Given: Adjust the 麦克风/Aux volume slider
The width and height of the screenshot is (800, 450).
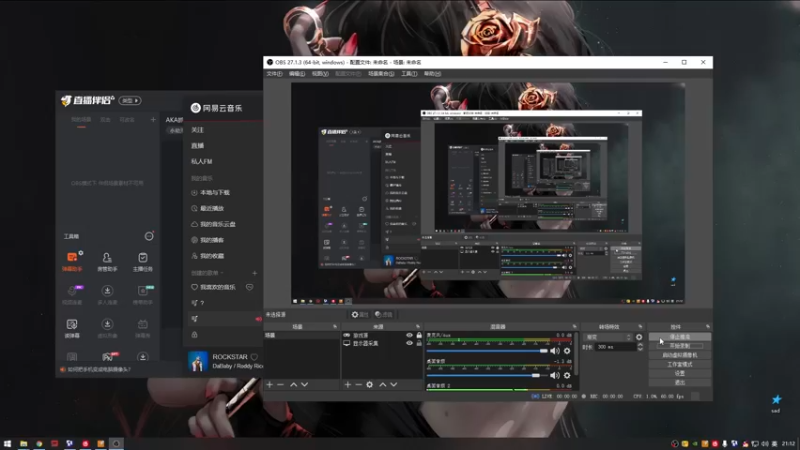Looking at the screenshot, I should point(487,351).
